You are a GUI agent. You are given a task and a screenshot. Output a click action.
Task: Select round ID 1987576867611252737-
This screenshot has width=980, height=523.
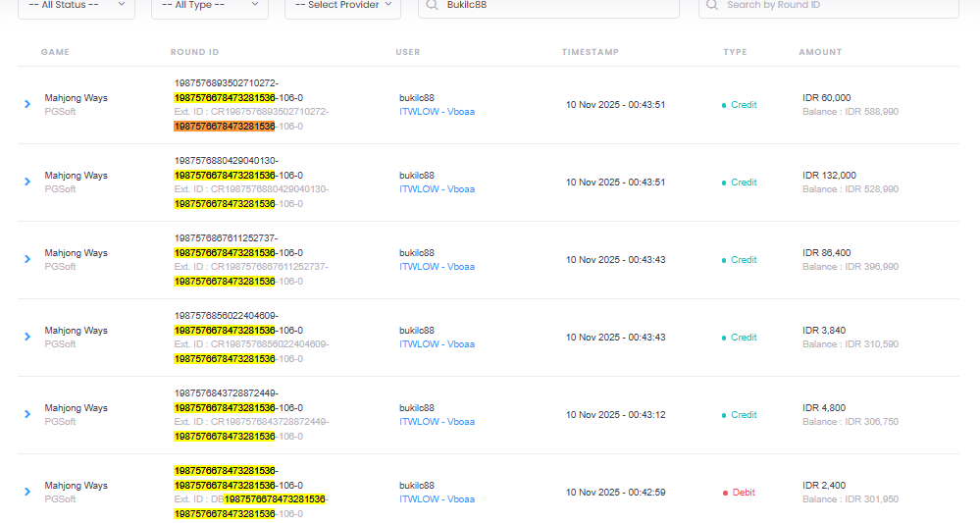tap(227, 238)
